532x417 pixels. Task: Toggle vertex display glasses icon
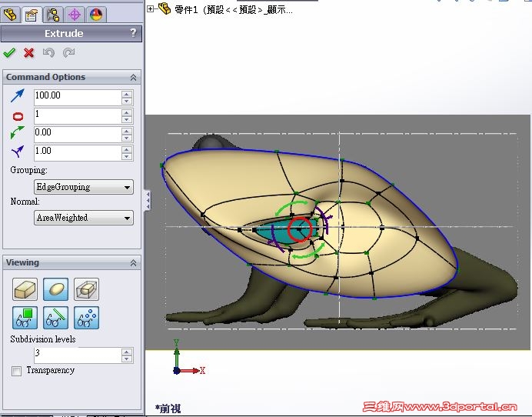point(87,318)
